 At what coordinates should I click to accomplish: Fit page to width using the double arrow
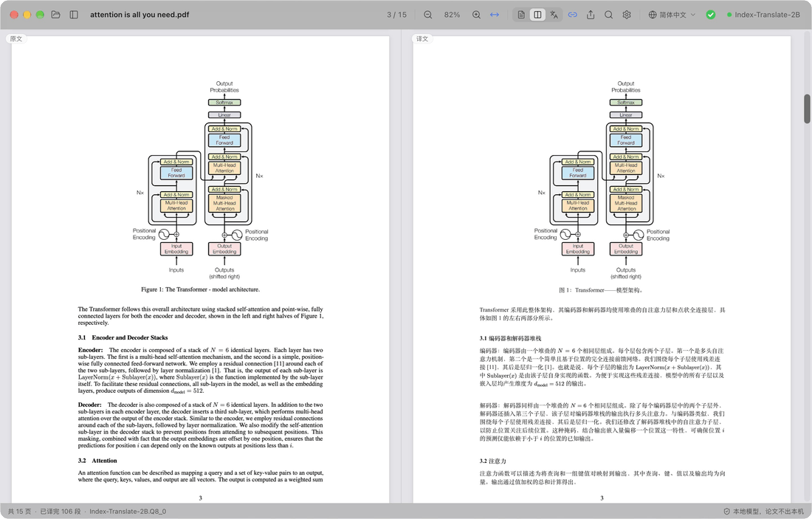495,15
